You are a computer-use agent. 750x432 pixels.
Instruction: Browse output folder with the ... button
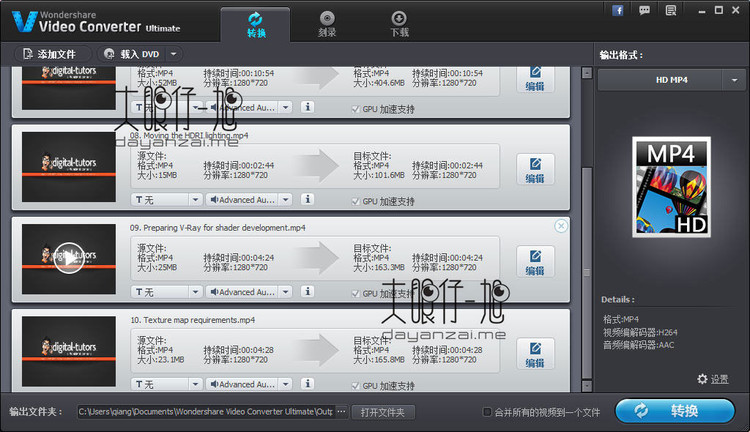pos(341,411)
